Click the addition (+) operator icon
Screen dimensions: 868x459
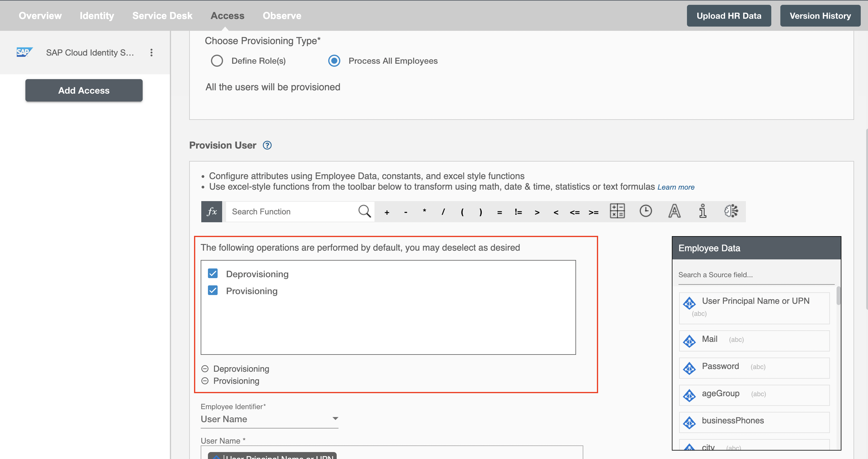[x=386, y=211]
